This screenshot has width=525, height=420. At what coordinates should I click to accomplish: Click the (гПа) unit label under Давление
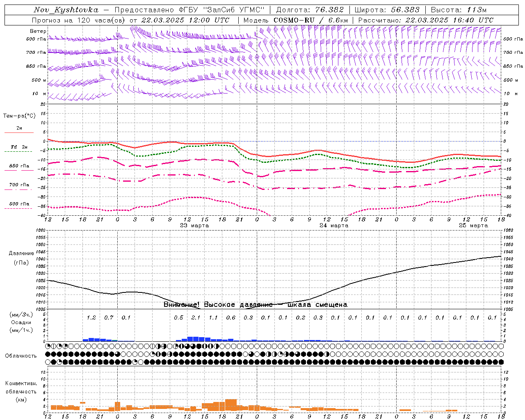coord(21,263)
